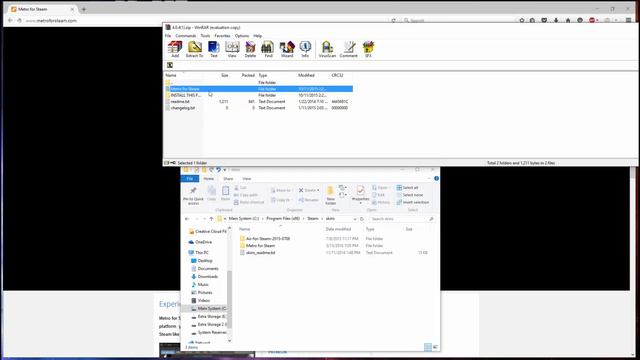Click the browser reload icon
The image size is (640, 360).
coord(393,20)
